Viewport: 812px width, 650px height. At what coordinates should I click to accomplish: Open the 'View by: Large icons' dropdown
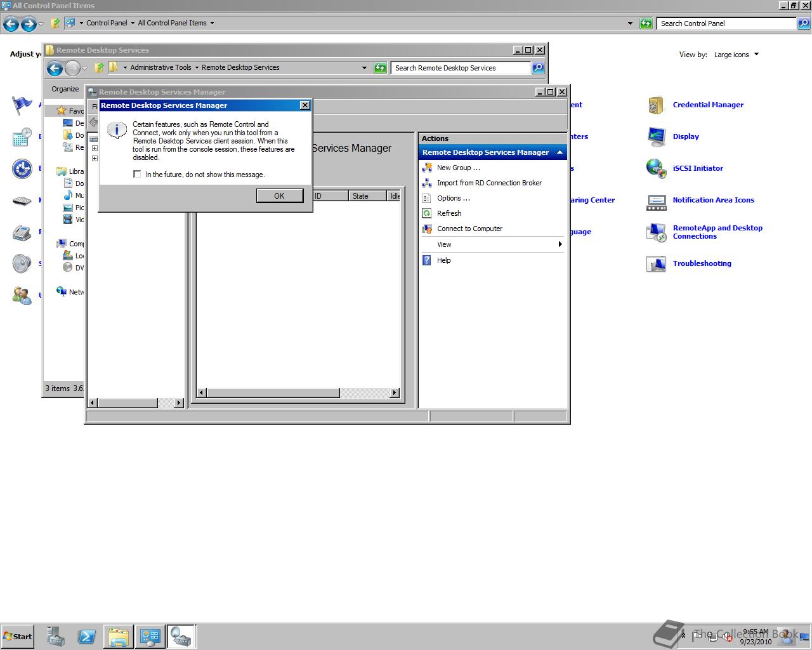pyautogui.click(x=737, y=55)
